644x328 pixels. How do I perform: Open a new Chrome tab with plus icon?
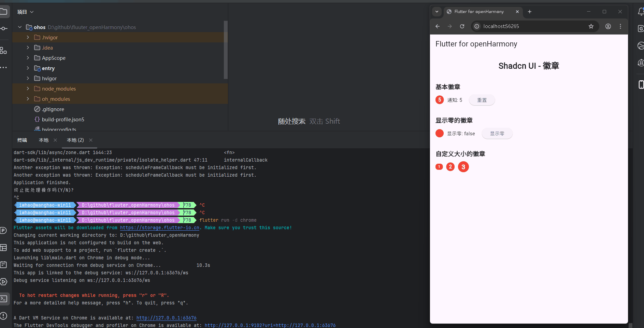[530, 12]
